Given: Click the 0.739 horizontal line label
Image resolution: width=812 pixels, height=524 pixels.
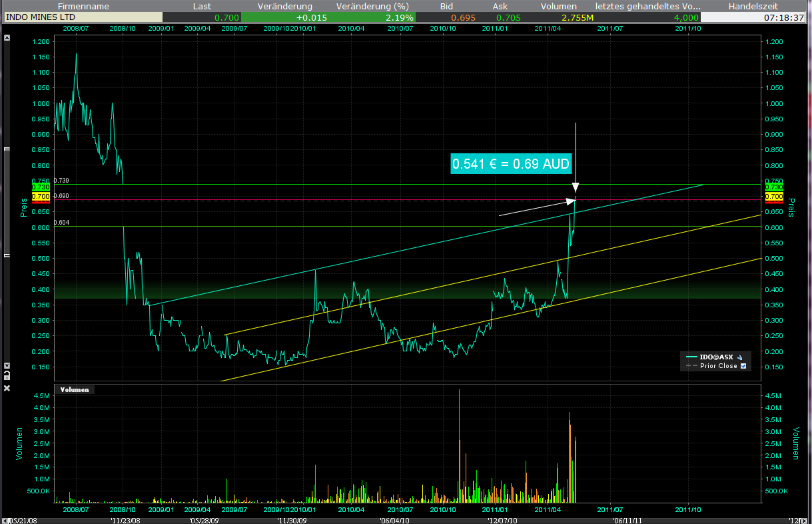Looking at the screenshot, I should [x=61, y=181].
